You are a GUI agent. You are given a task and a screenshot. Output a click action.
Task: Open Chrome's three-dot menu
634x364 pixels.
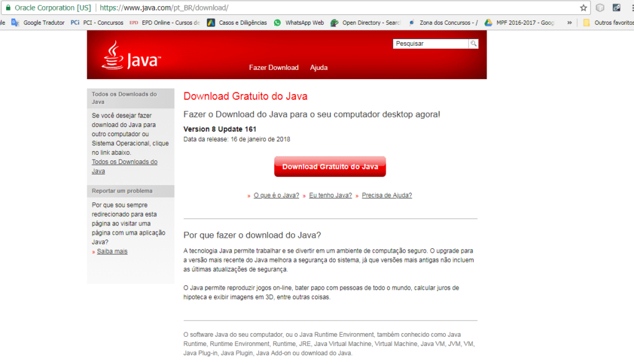pos(632,7)
